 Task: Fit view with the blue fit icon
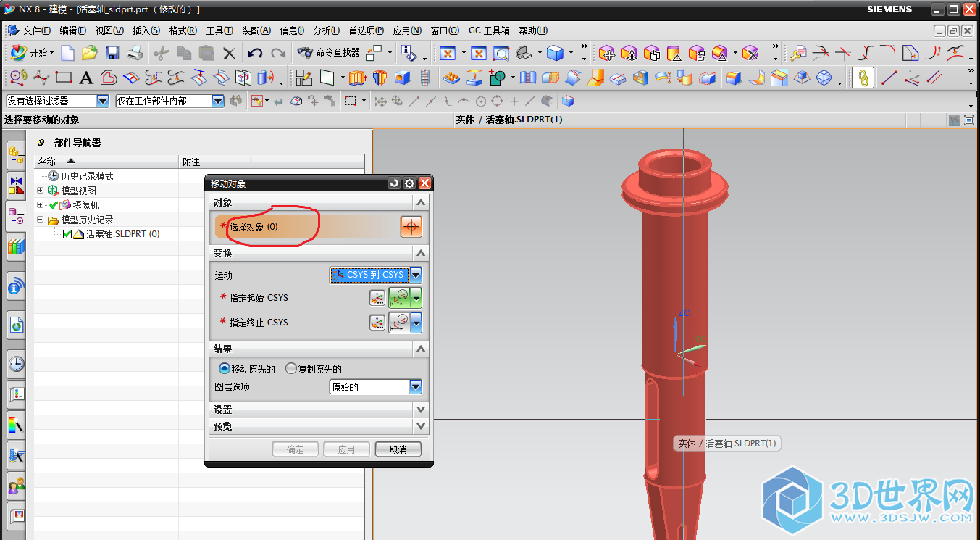(448, 53)
